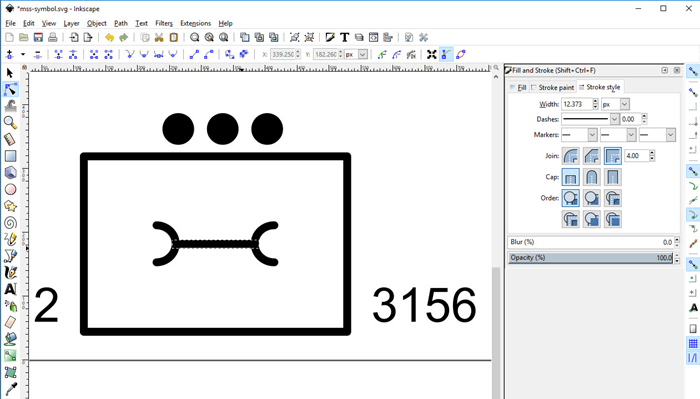Click the Print document icon
The height and width of the screenshot is (399, 700).
coord(52,37)
